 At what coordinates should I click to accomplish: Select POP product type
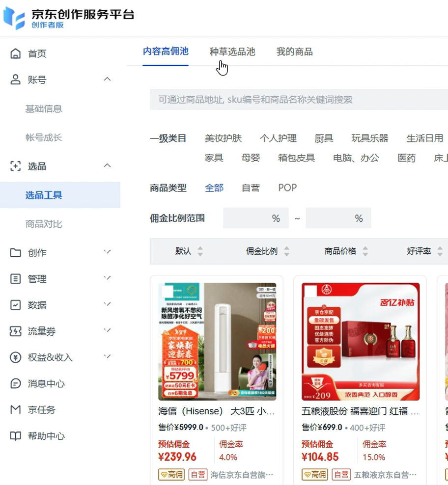287,188
